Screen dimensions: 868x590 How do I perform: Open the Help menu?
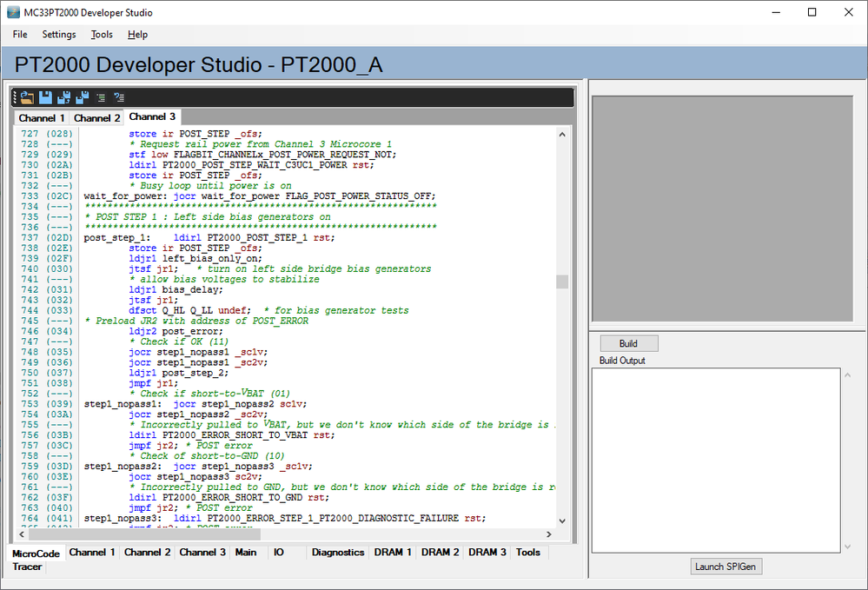137,34
